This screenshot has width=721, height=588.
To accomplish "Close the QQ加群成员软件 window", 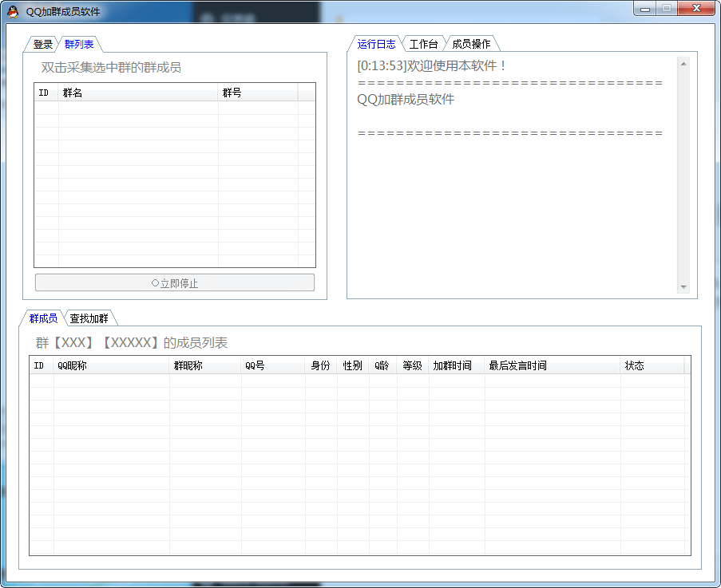I will click(696, 8).
